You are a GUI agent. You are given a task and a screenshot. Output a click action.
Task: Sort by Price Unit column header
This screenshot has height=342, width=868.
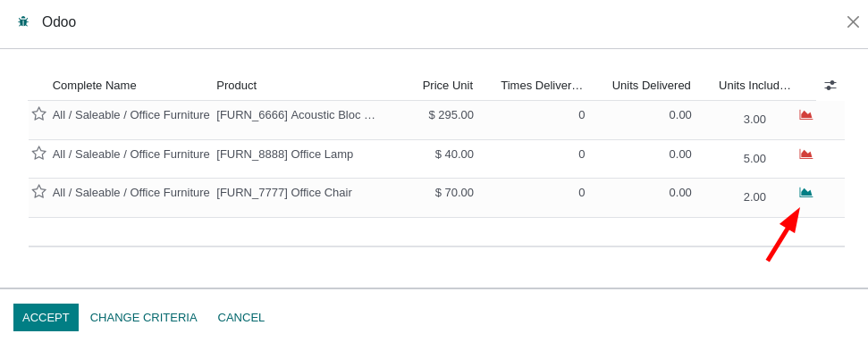click(x=447, y=85)
